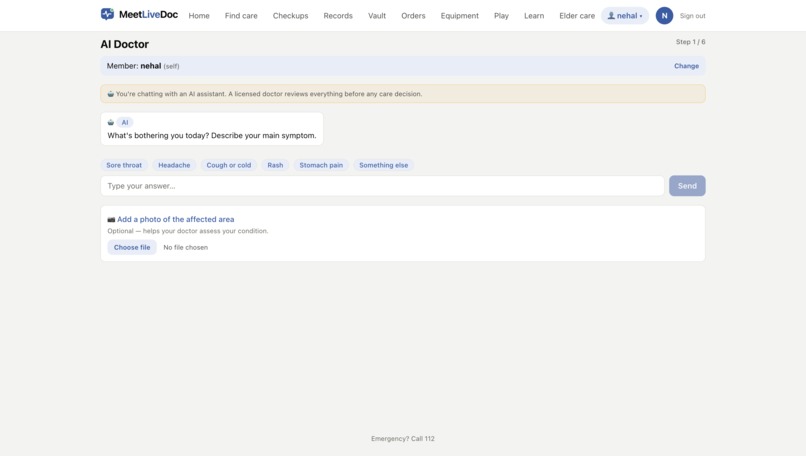
Task: Click 'Emergency? Call 112' footer text
Action: point(403,439)
